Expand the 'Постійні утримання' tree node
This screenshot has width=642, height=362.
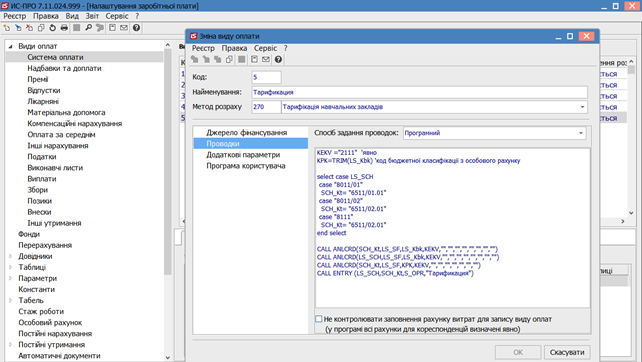(x=11, y=345)
